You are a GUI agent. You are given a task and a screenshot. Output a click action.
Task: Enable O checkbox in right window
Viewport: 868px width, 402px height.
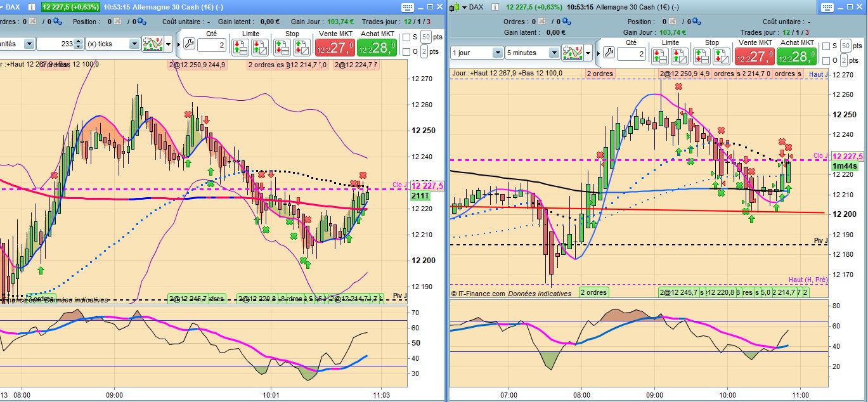(826, 60)
